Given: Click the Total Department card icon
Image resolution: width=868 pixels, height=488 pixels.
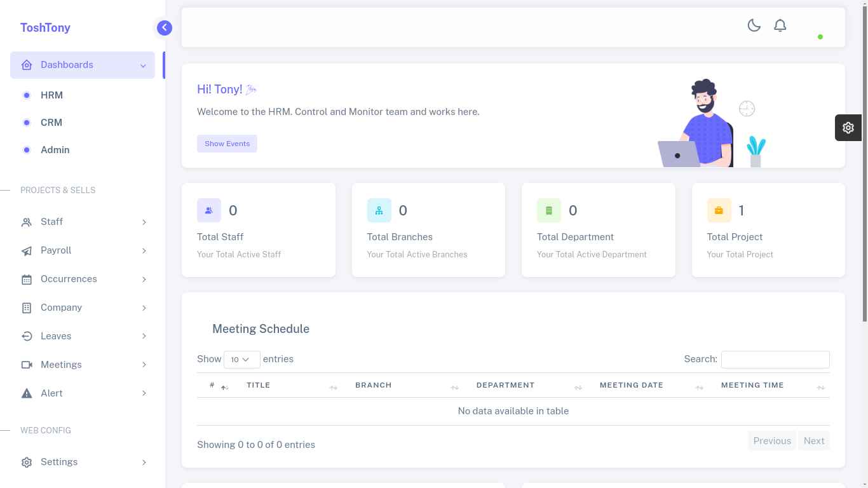Looking at the screenshot, I should click(x=548, y=210).
